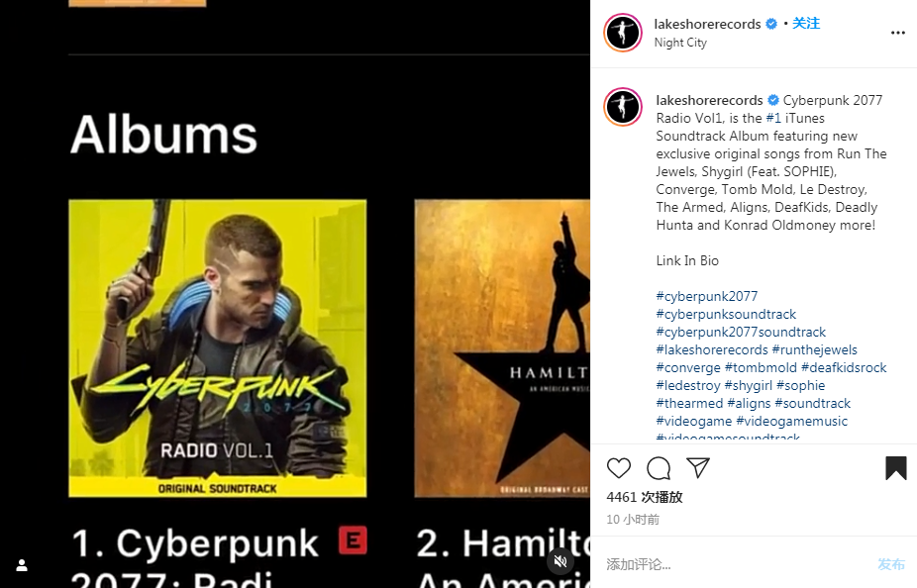View tagged people icon on video

point(22,565)
